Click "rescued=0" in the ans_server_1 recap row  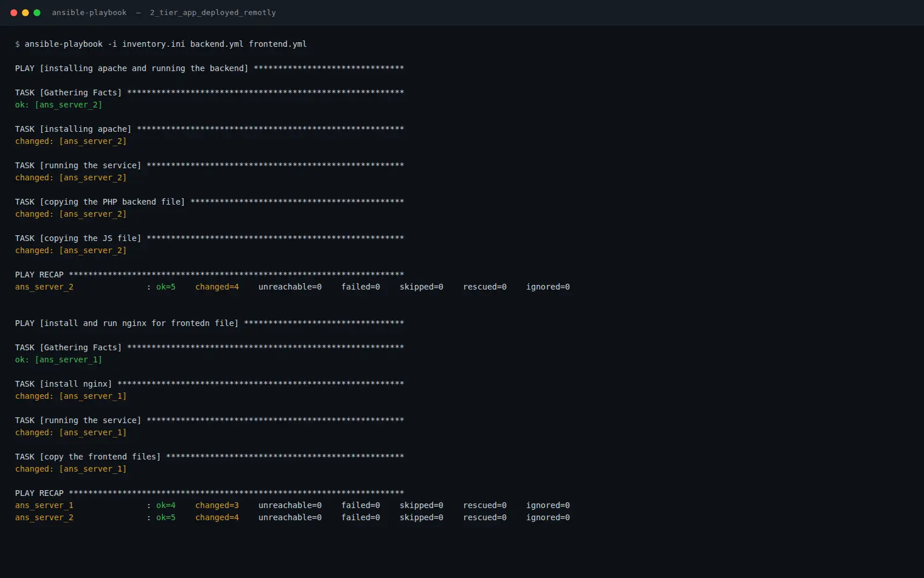pos(485,505)
